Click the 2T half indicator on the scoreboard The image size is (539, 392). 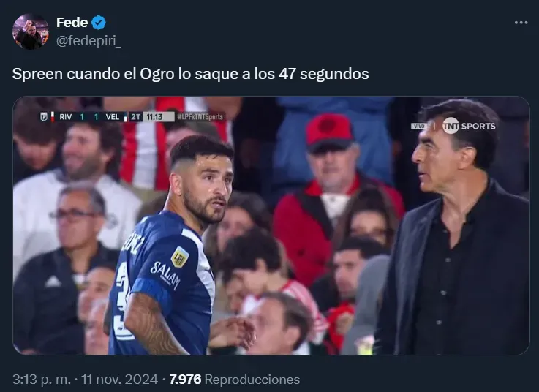tap(135, 117)
